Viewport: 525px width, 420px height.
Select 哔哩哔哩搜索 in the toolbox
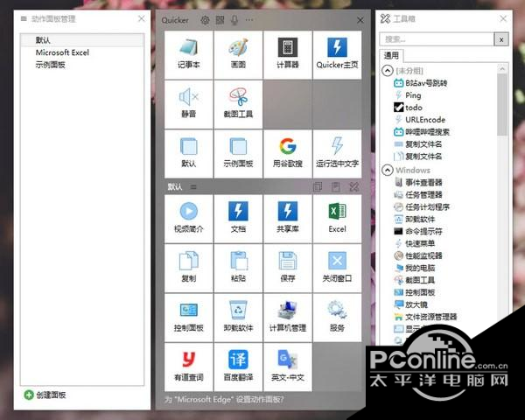pyautogui.click(x=422, y=132)
